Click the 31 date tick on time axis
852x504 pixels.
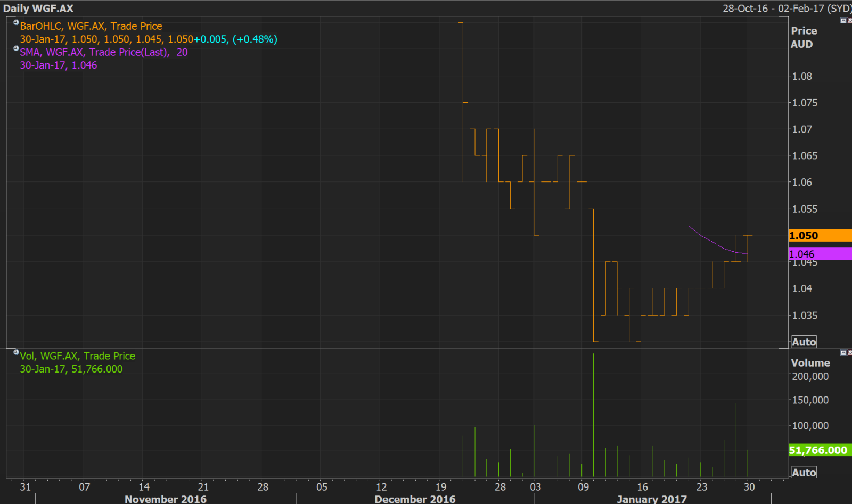(25, 487)
